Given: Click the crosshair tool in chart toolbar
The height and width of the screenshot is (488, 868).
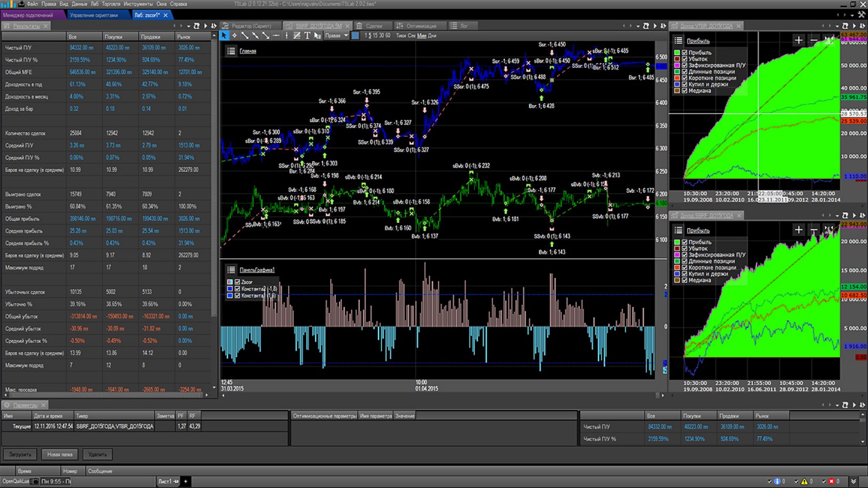Looking at the screenshot, I should tap(234, 36).
